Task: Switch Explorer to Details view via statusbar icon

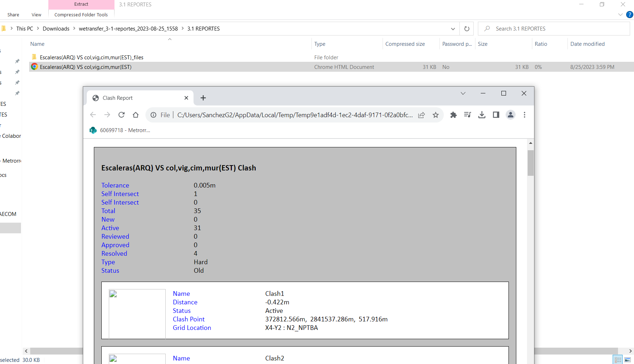Action: [x=618, y=360]
